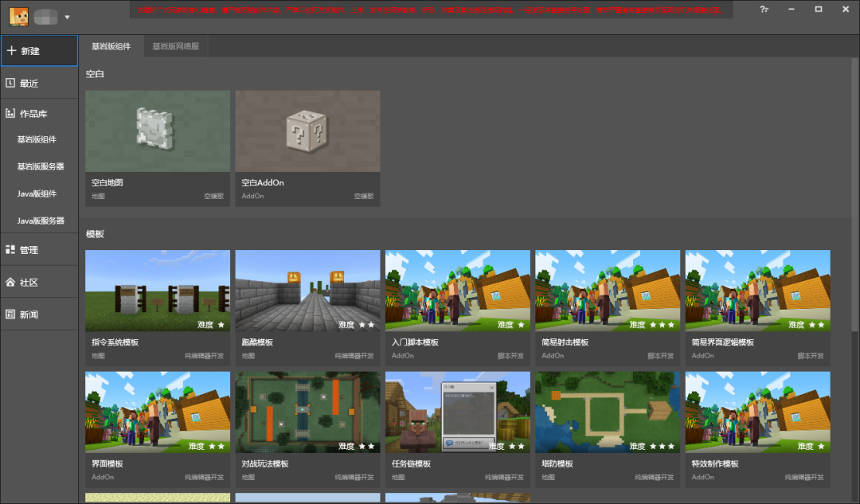860x504 pixels.
Task: Open the 新闻 news icon
Action: [x=10, y=315]
